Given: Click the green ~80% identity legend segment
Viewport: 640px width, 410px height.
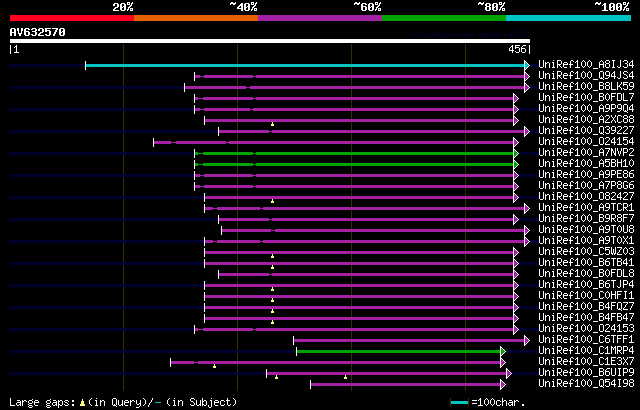Looking at the screenshot, I should click(444, 18).
